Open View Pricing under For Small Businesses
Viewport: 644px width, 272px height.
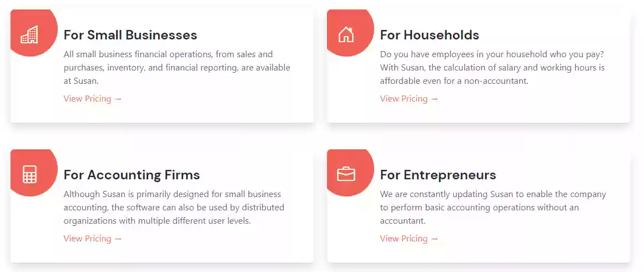pos(93,99)
